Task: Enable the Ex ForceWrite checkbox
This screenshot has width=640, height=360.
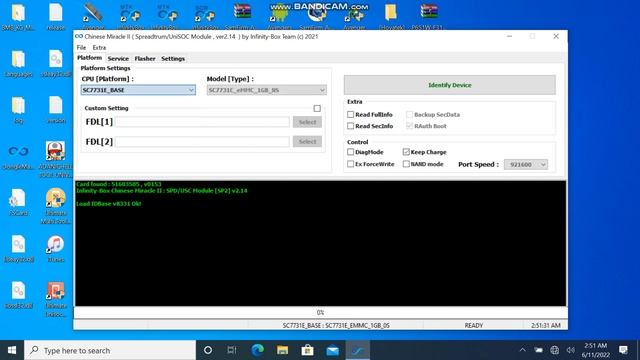Action: 351,164
